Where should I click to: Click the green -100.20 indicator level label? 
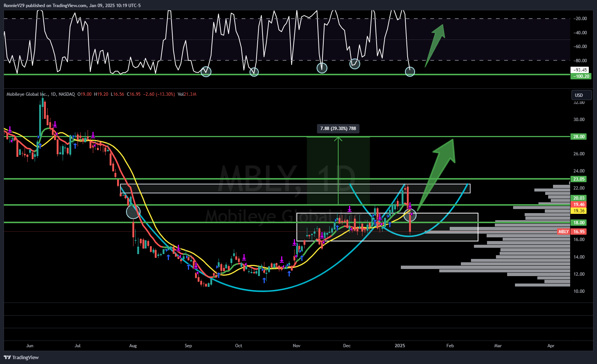coord(581,76)
